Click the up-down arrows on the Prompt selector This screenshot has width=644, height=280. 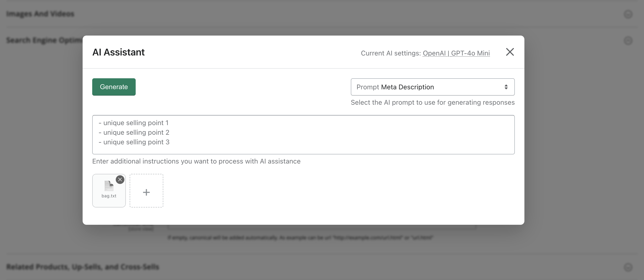[506, 87]
